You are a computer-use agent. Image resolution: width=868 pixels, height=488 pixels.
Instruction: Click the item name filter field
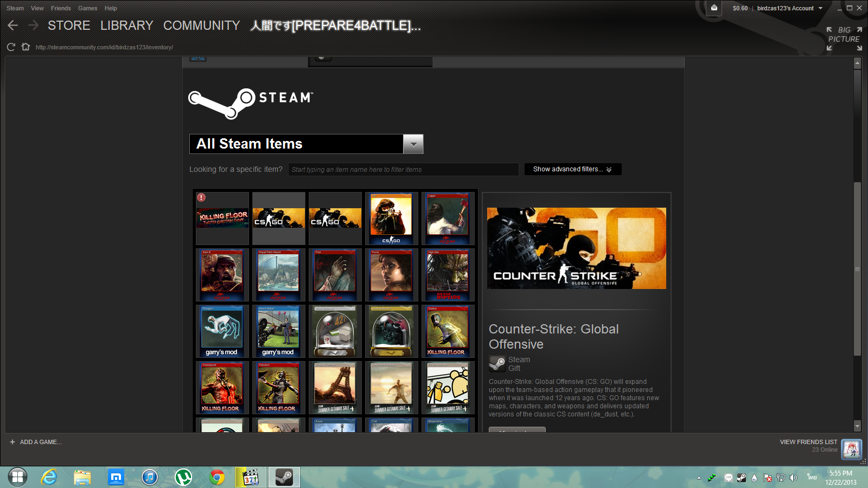(x=403, y=169)
